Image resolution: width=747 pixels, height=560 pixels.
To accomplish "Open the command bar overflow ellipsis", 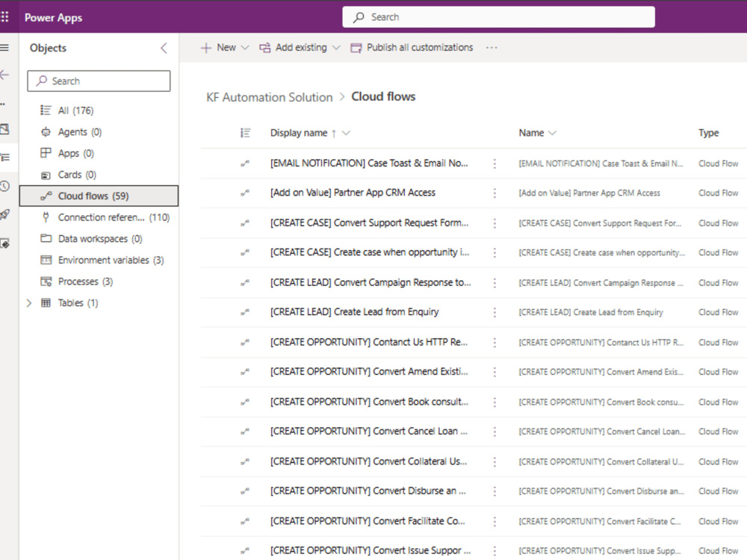I will [492, 48].
